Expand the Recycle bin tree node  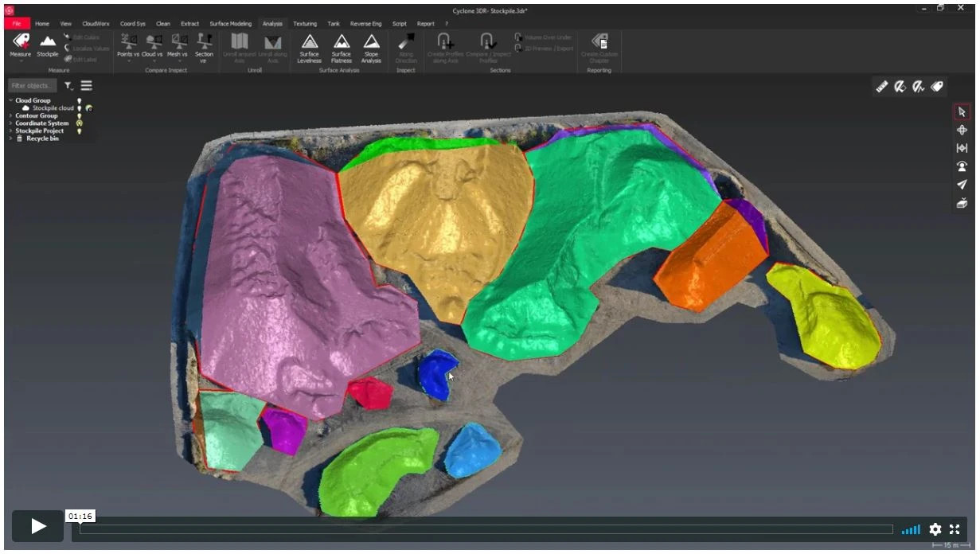click(10, 138)
